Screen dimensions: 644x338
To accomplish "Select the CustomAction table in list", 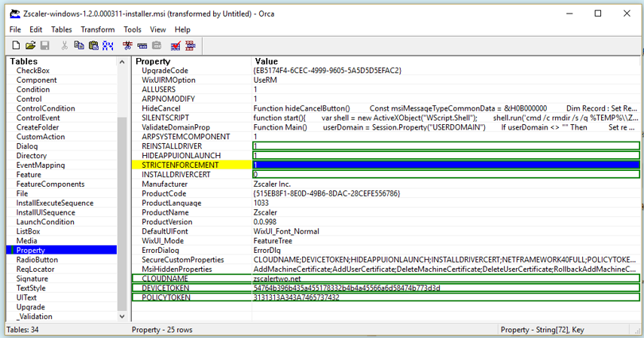I will point(41,137).
